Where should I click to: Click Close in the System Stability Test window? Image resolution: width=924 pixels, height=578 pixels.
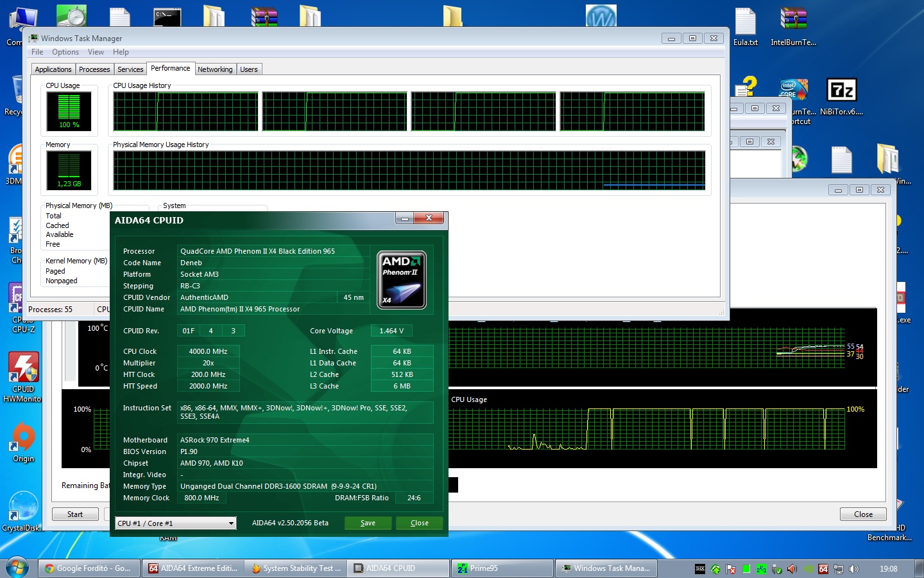coord(863,514)
